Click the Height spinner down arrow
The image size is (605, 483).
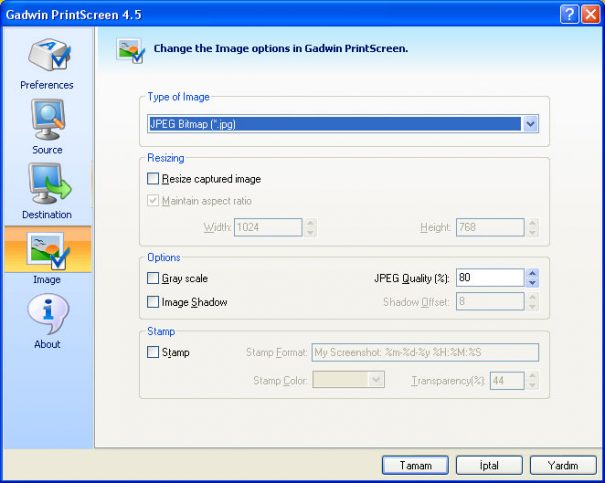[x=532, y=232]
